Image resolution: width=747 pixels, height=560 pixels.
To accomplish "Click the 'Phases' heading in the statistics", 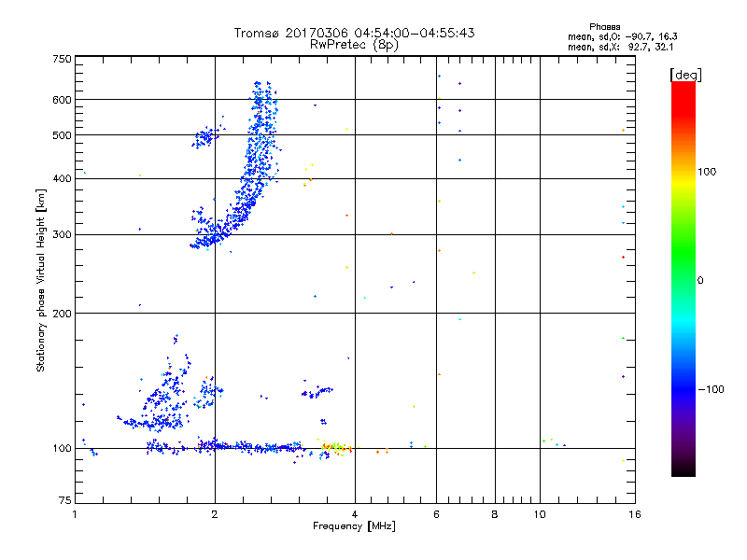I will [x=604, y=27].
